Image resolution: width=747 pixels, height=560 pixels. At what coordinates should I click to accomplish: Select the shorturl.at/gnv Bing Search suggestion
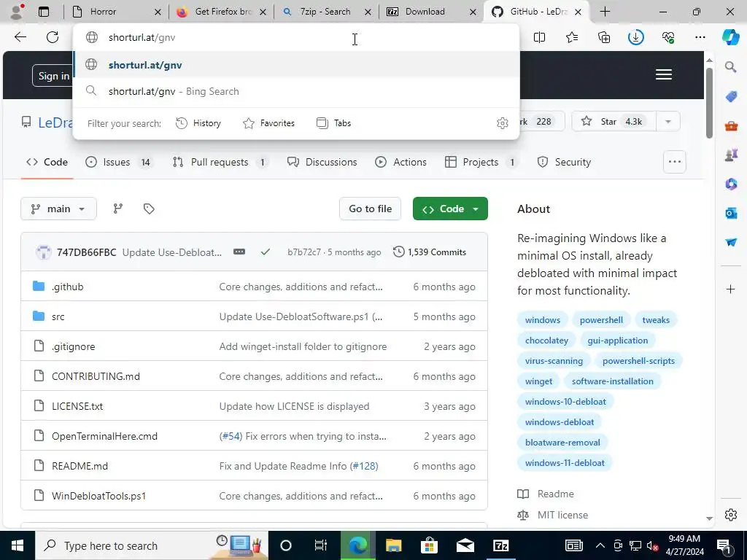296,91
